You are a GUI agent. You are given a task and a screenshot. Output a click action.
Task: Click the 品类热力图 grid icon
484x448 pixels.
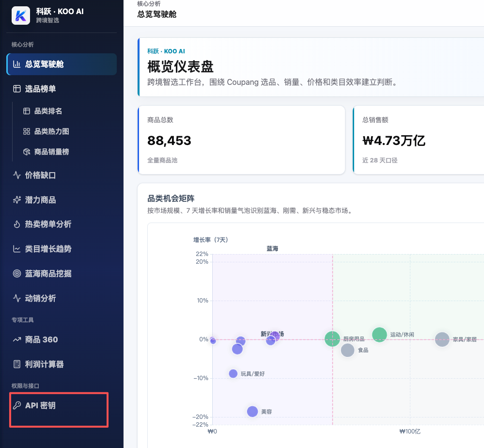(27, 131)
